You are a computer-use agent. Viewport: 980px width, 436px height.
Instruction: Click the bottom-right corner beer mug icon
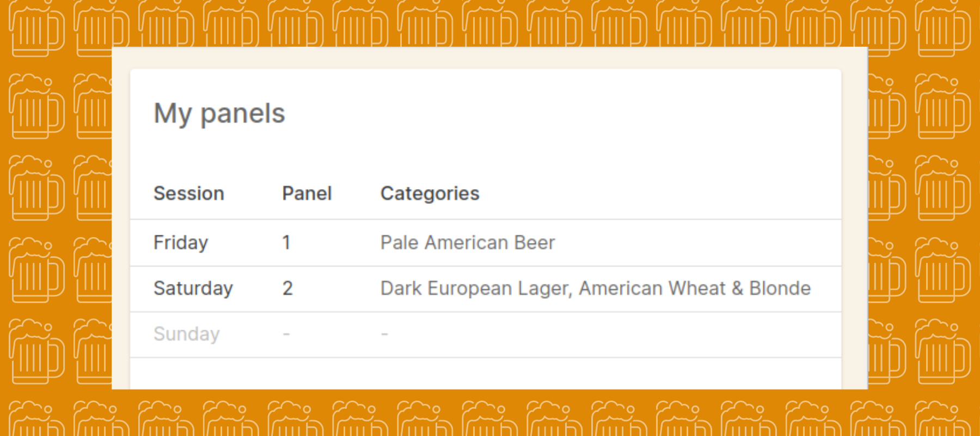point(943,420)
